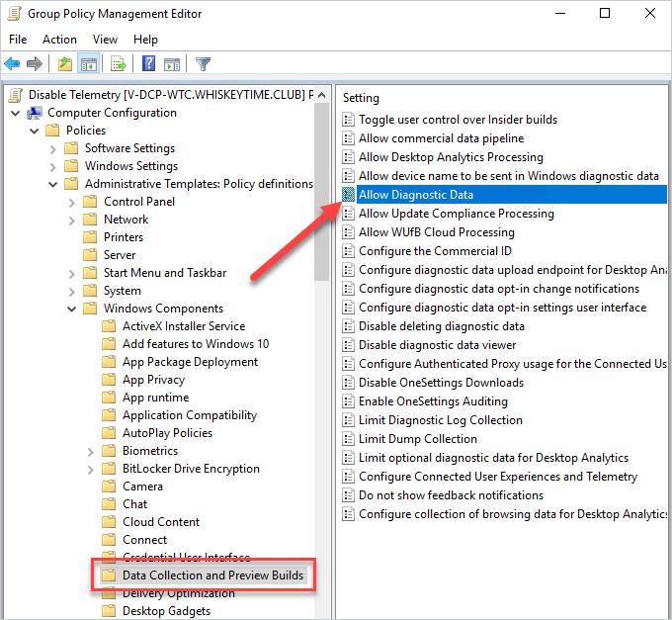672x620 pixels.
Task: Click the Filter funnel toolbar icon
Action: [203, 64]
